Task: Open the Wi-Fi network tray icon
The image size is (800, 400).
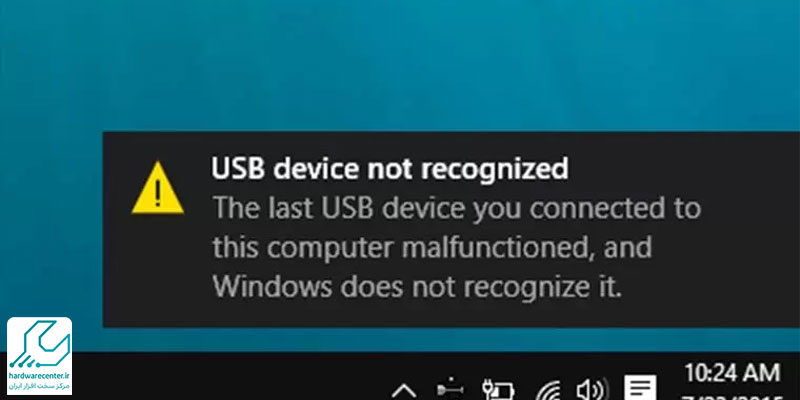Action: pyautogui.click(x=548, y=390)
